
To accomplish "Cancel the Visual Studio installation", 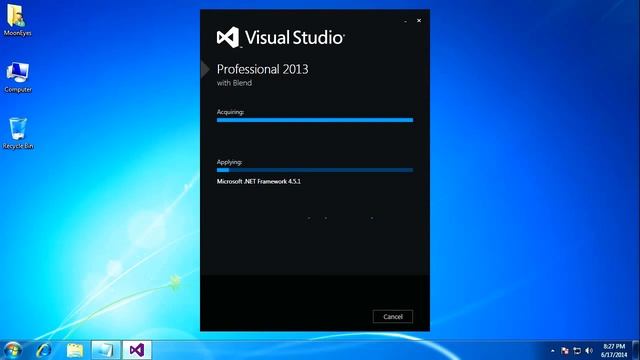I will click(x=393, y=316).
